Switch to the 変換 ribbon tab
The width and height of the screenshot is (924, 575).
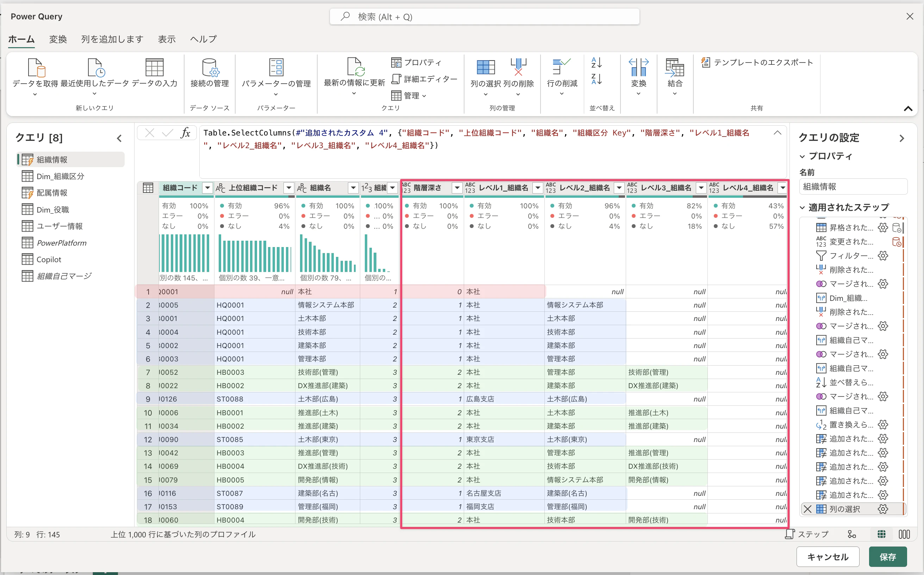point(58,39)
